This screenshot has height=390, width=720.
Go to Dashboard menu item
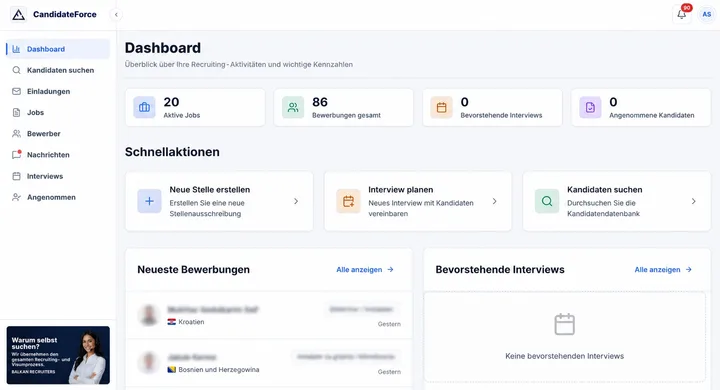pos(58,49)
